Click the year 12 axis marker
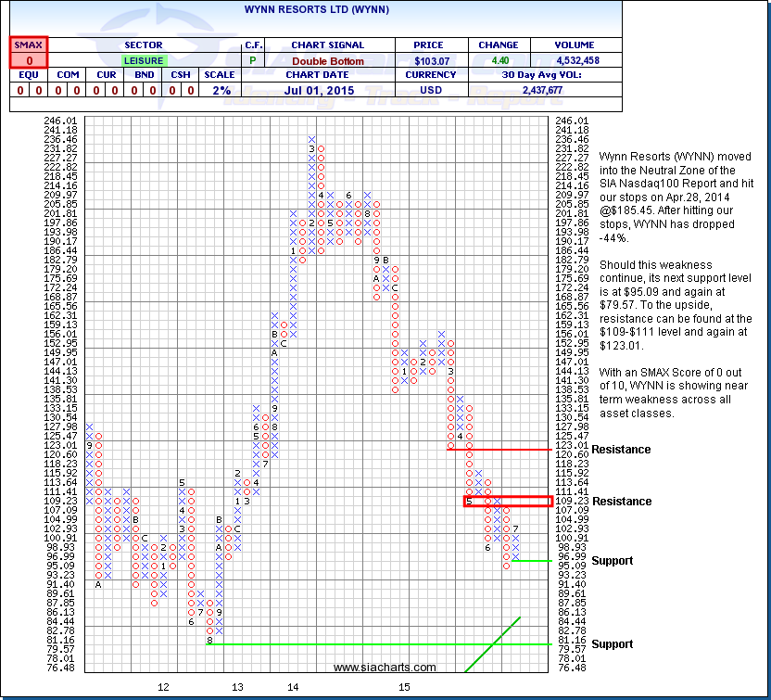Viewport: 771px width, 700px height. tap(163, 687)
